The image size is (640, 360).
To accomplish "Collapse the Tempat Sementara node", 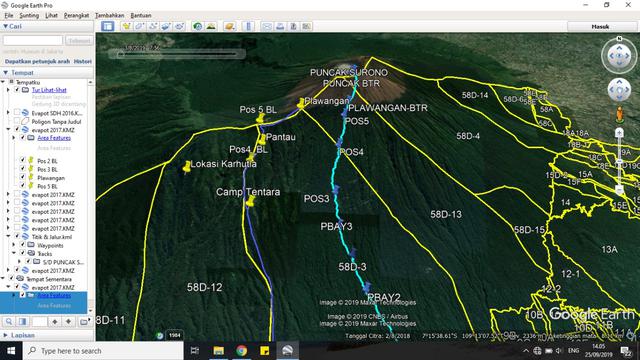I will click(x=3, y=279).
